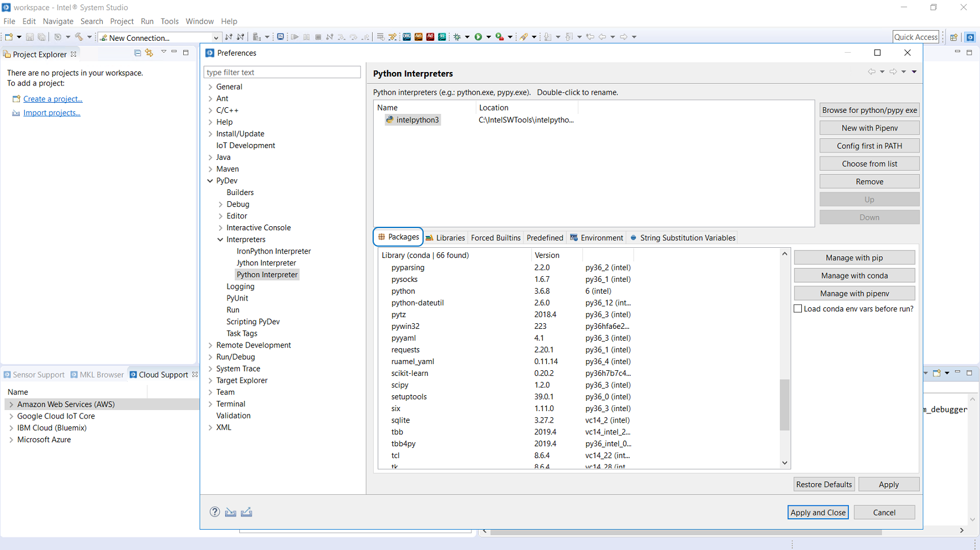This screenshot has height=550, width=980.
Task: Expand Amazon Web Services (AWS) entry
Action: [x=11, y=404]
